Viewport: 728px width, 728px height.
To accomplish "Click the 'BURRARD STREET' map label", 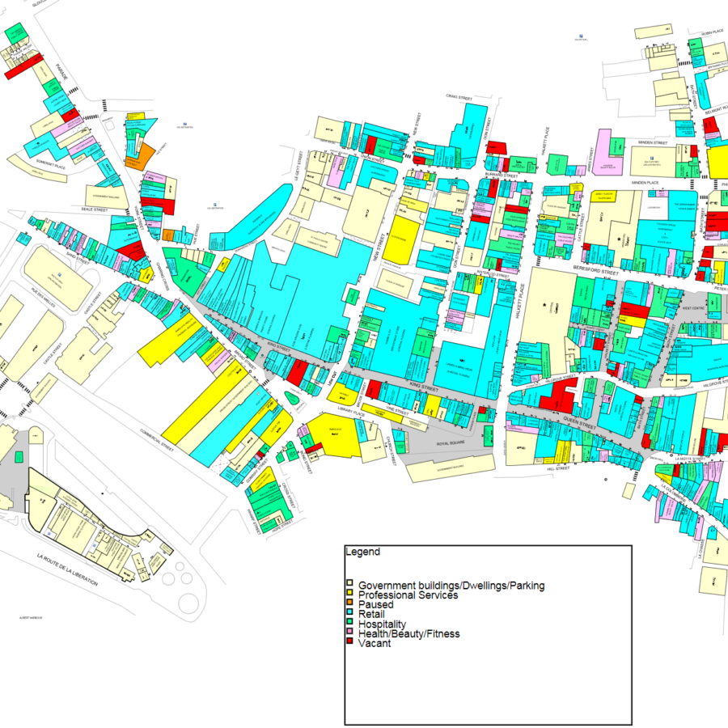I will point(502,176).
